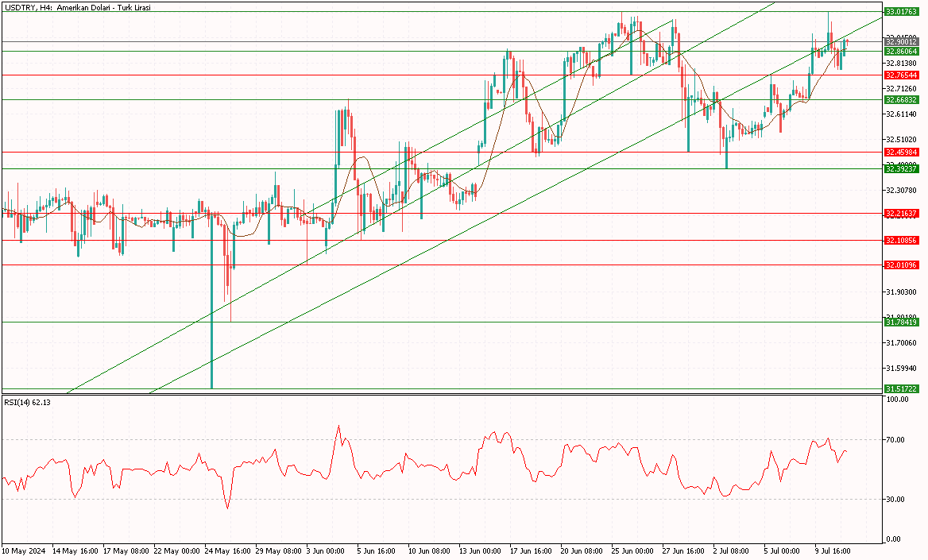Click the USDTRY, H4 chart title text
The image size is (928, 560).
click(78, 8)
